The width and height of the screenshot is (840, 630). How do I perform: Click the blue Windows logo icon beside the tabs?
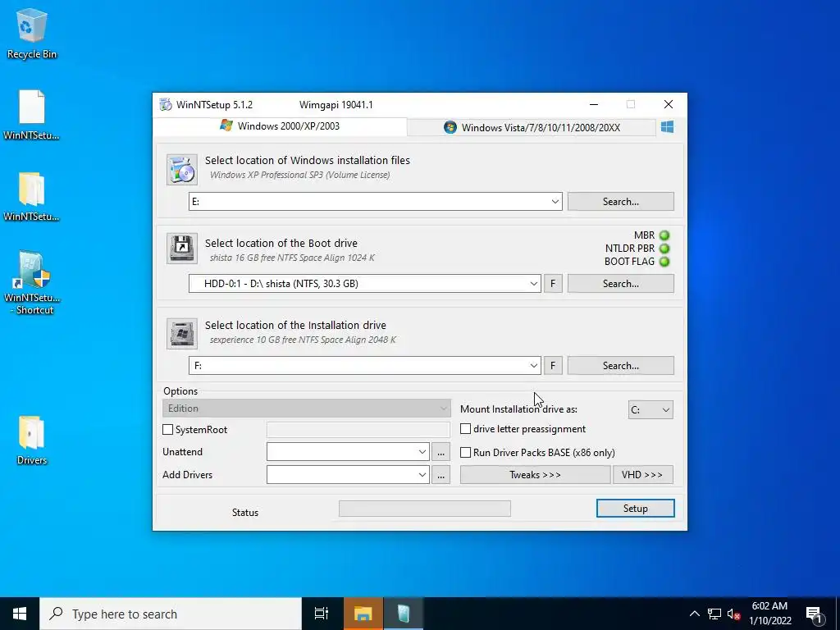(667, 127)
